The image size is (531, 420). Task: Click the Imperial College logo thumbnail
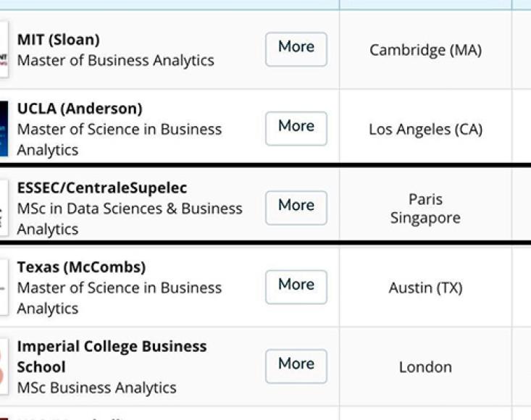[4, 366]
